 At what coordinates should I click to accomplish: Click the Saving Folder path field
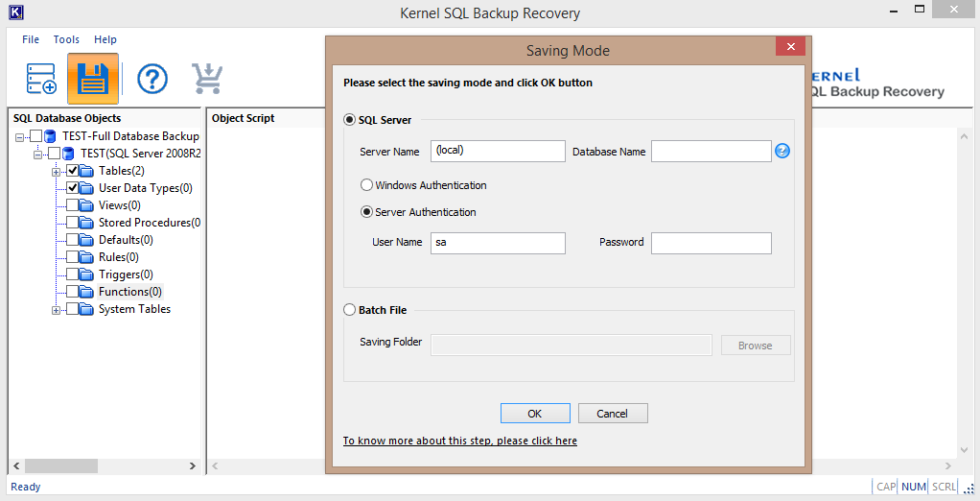coord(572,346)
